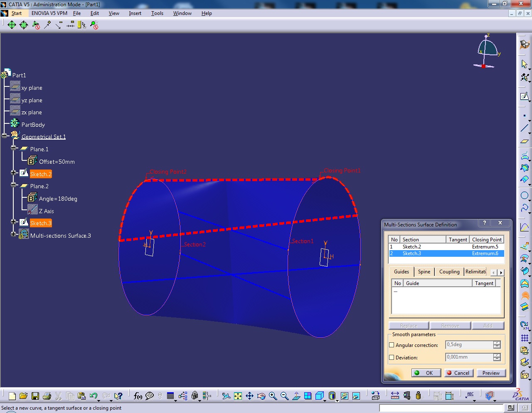Click the Zoom Out magnifier
The height and width of the screenshot is (413, 532).
tap(284, 396)
